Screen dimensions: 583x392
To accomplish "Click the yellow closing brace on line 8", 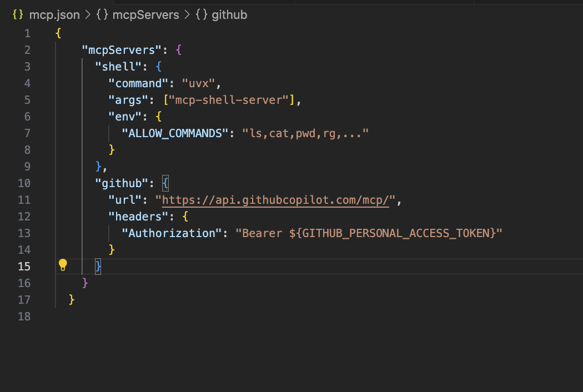I will 112,150.
